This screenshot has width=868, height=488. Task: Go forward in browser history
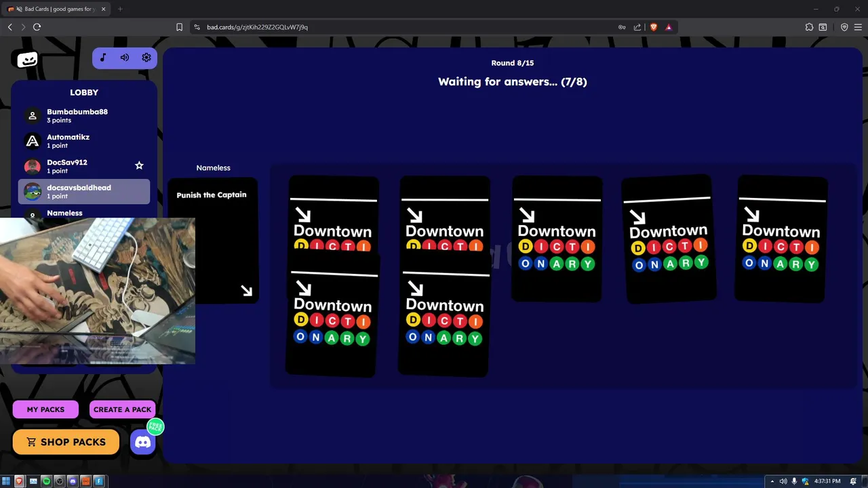23,27
